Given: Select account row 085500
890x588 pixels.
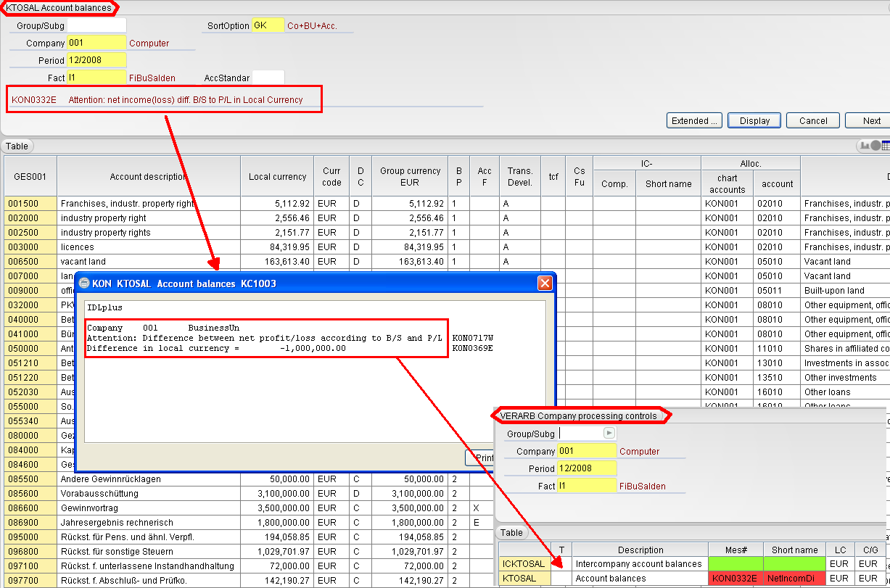Looking at the screenshot, I should coord(30,479).
